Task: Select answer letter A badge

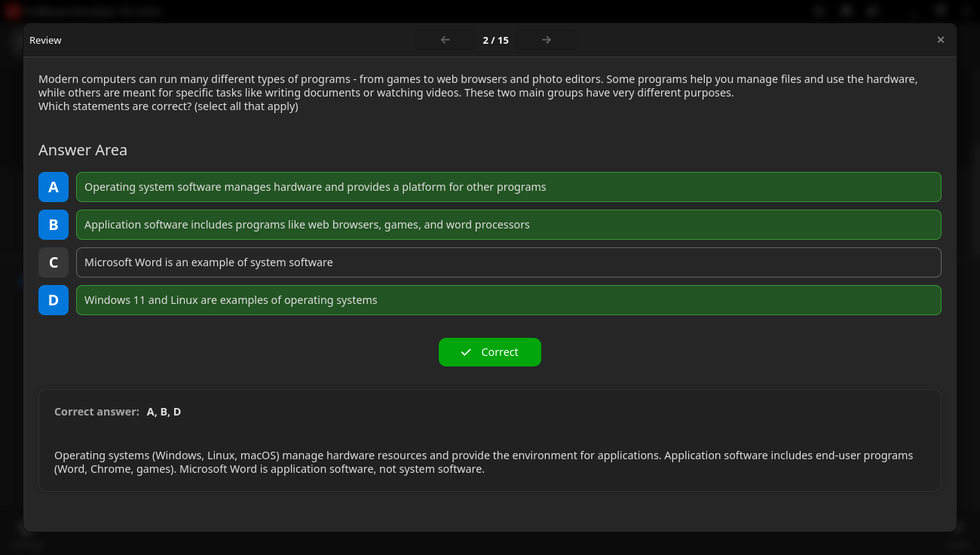Action: [x=54, y=187]
